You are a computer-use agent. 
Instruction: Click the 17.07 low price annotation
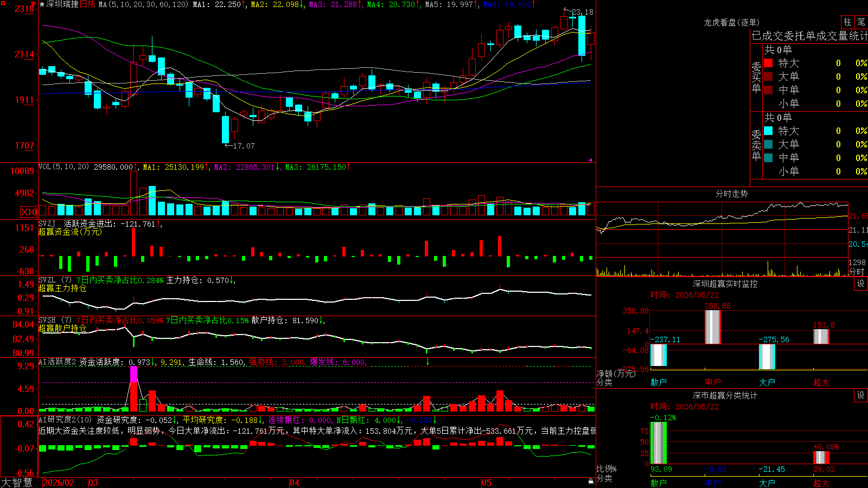(x=244, y=146)
